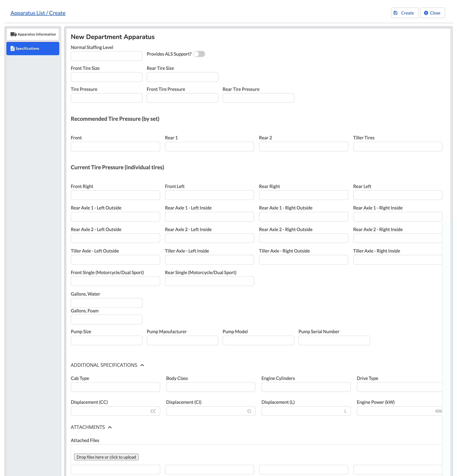Screen dimensions: 457x476
Task: Click the Front Tire Size input
Action: click(106, 77)
